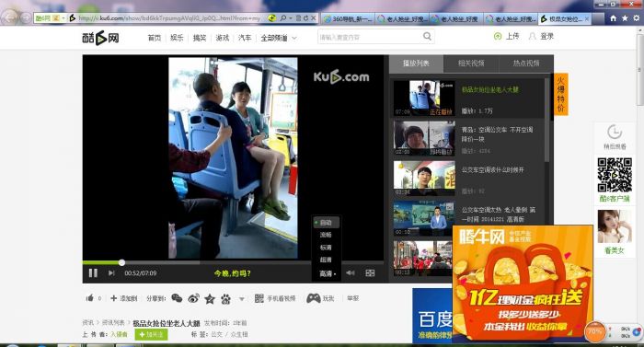The width and height of the screenshot is (644, 347).
Task: Switch to 360导航 browser tab
Action: pos(348,19)
